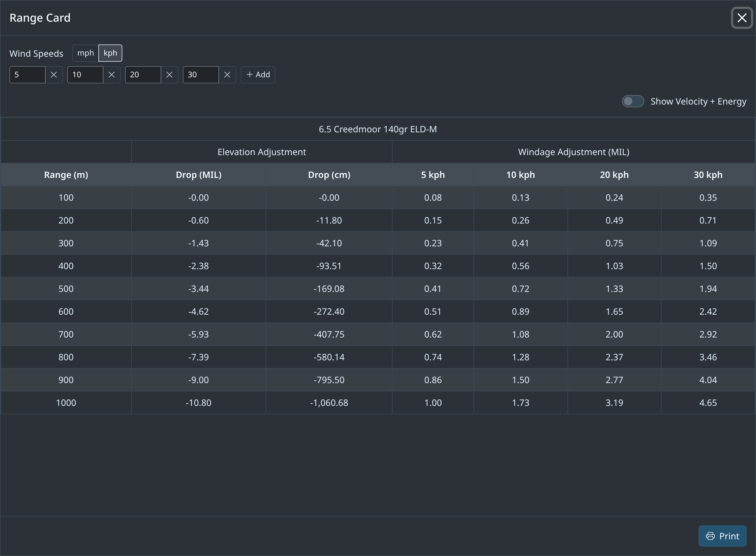Add a new wind speed
Image resolution: width=756 pixels, height=556 pixels.
pos(258,75)
